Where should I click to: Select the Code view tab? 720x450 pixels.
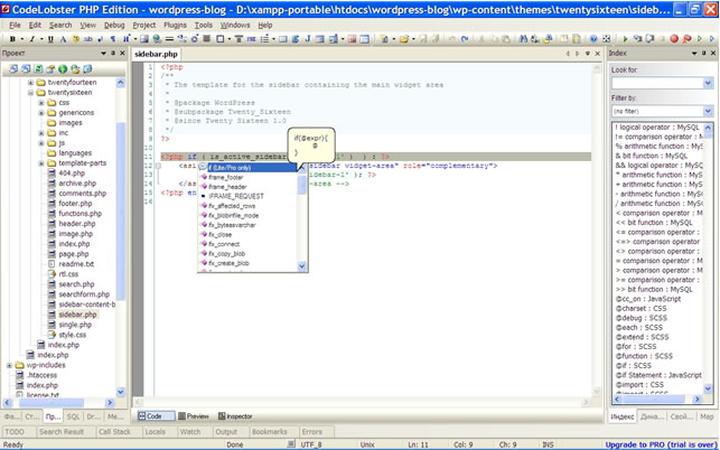point(156,416)
